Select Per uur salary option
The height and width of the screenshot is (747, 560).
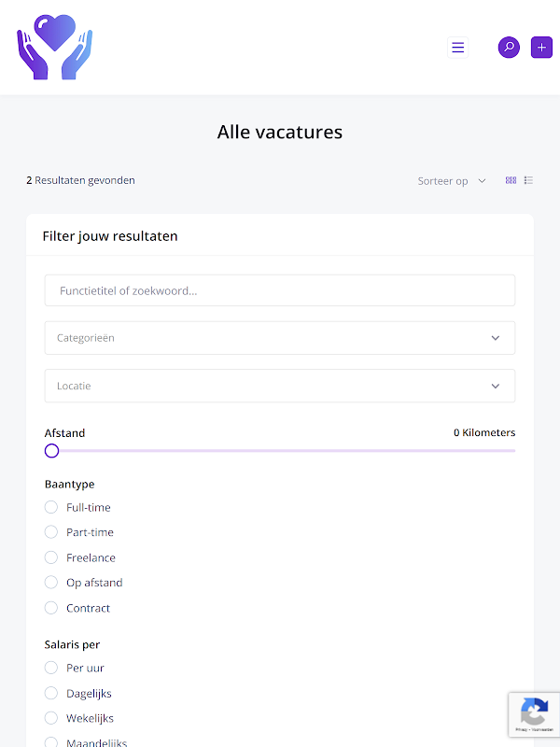click(51, 668)
